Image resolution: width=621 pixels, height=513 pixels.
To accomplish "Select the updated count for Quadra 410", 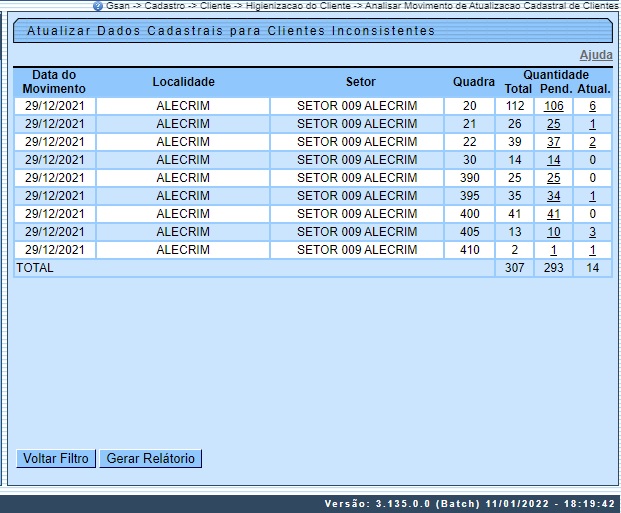I will 592,250.
